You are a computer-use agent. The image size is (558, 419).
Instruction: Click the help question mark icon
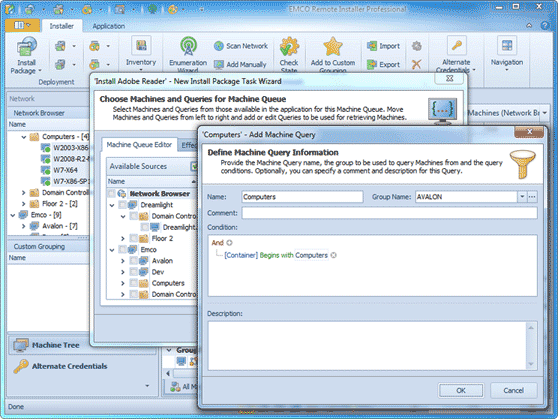(544, 25)
